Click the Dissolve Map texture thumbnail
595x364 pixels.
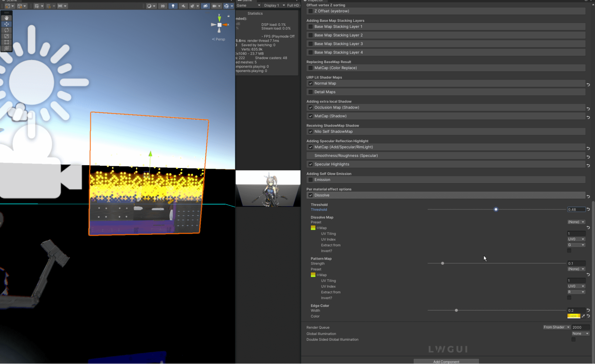click(x=313, y=228)
